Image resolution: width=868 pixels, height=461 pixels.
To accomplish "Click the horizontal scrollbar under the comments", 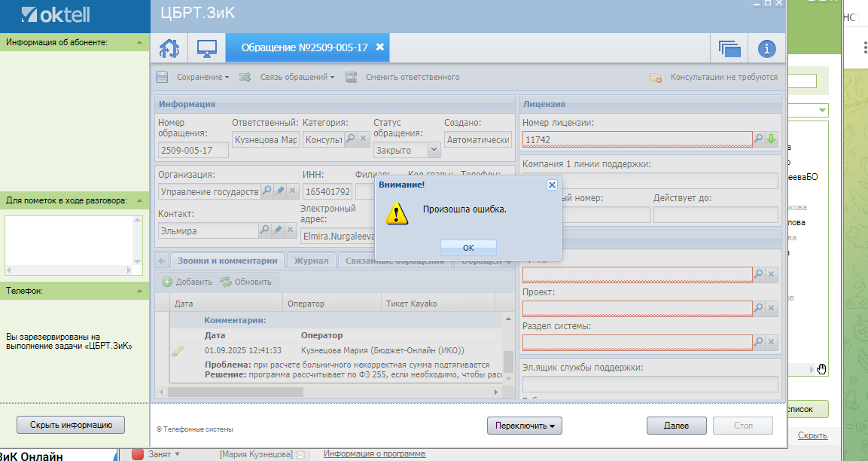I will tap(330, 392).
